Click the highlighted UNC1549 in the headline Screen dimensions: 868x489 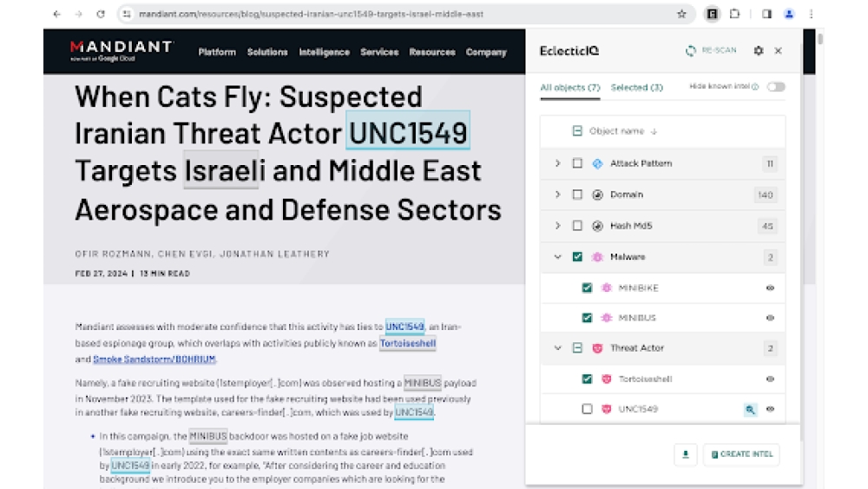click(x=408, y=132)
